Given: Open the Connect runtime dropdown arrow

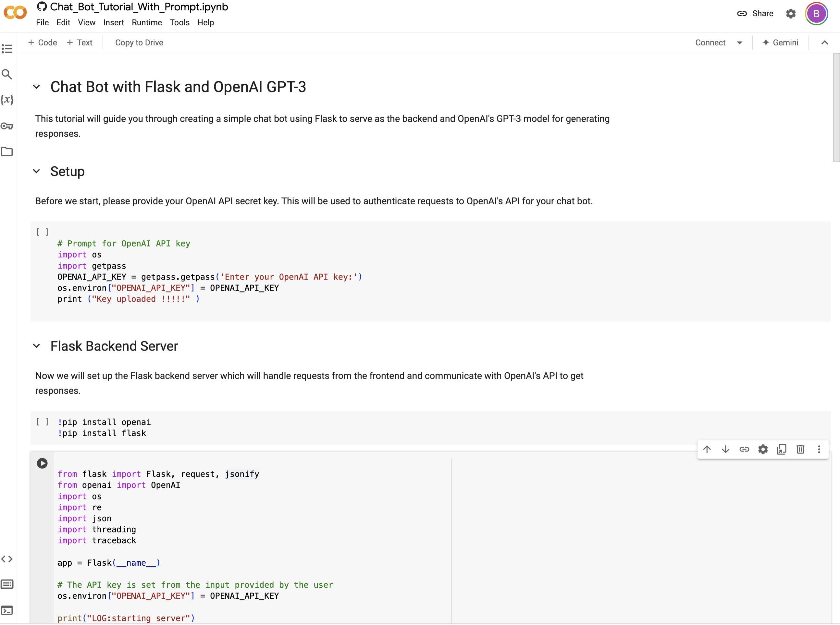Looking at the screenshot, I should (x=740, y=42).
